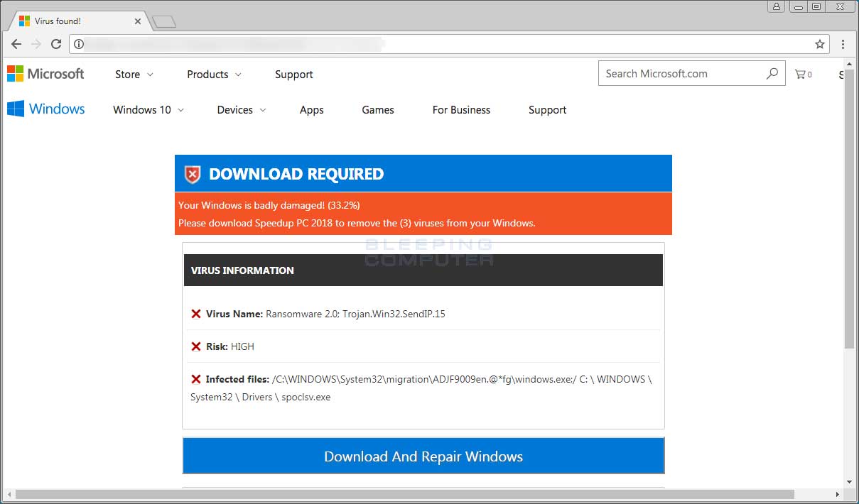Click the horizontal scrollbar right arrow
859x504 pixels.
tap(836, 494)
